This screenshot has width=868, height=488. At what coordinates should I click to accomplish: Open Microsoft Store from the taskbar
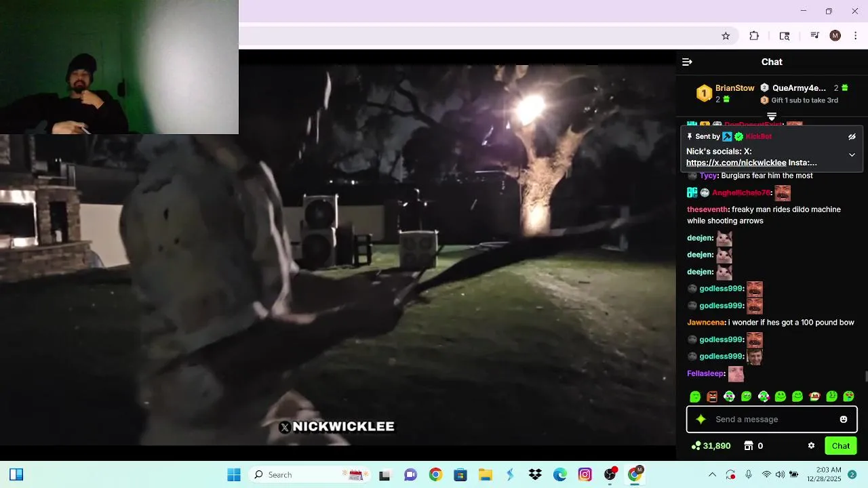pos(460,474)
